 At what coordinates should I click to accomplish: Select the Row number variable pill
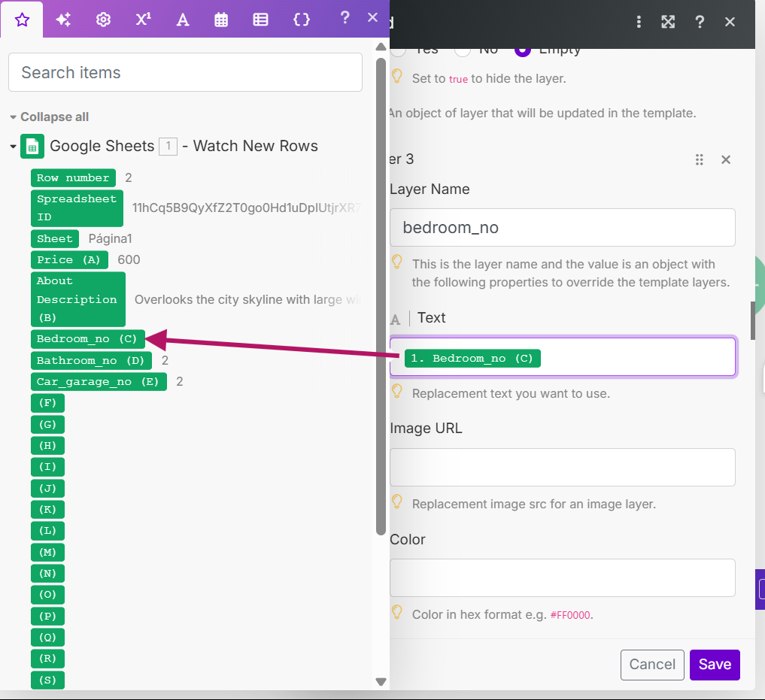(73, 177)
